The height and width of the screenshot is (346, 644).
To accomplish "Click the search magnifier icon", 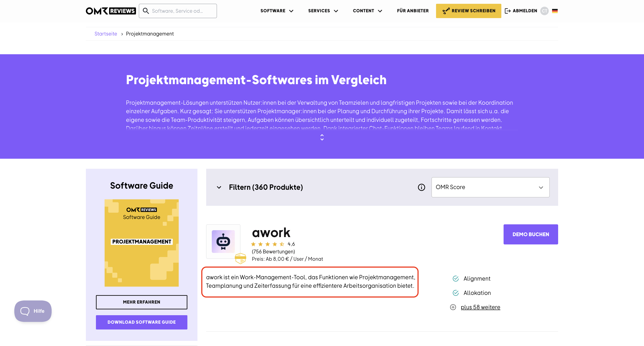I will (146, 11).
